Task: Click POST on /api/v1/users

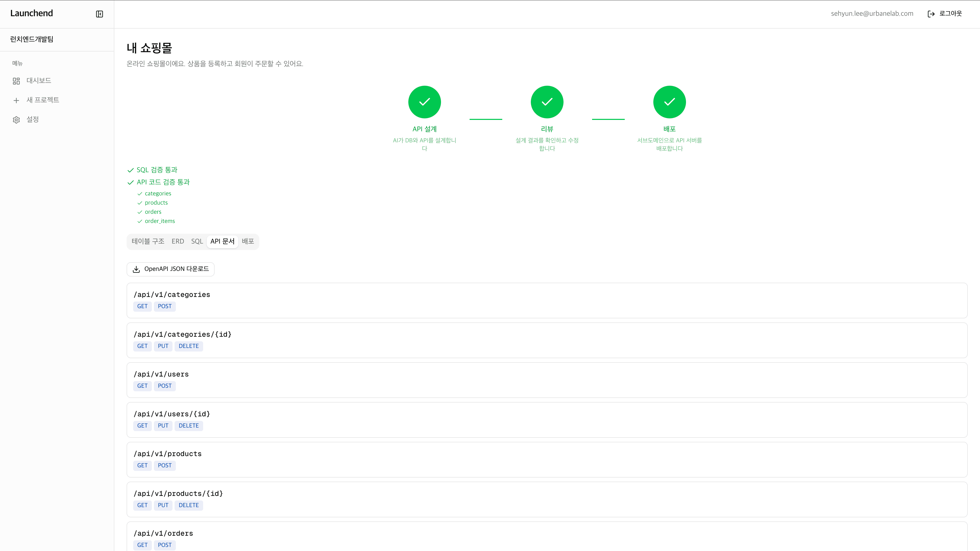Action: (165, 386)
